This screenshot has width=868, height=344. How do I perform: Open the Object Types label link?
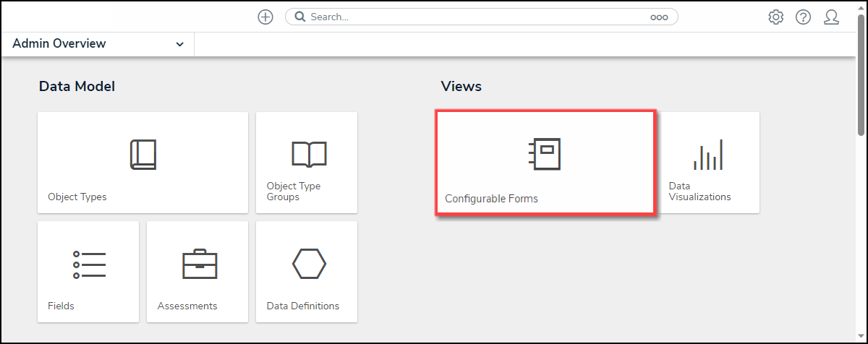[77, 197]
